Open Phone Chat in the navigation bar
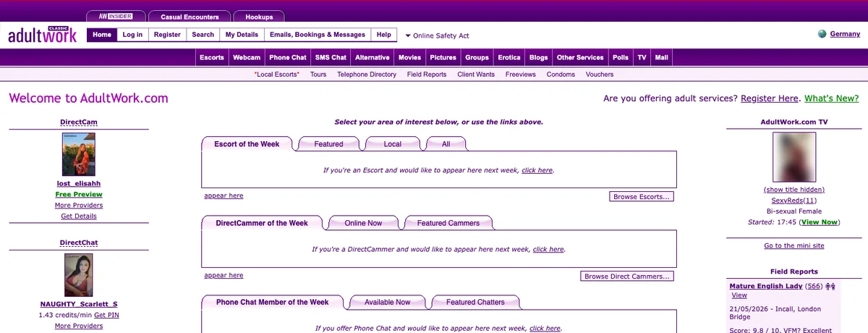 coord(288,57)
